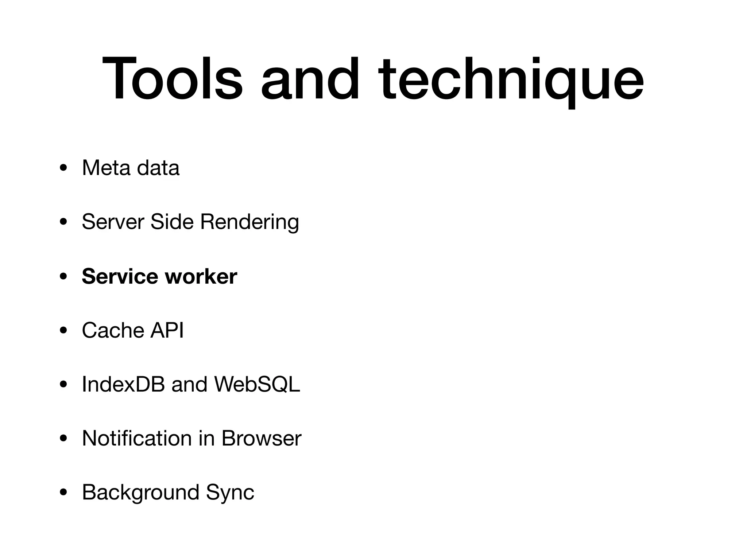Screen dimensions: 747x560
Task: Click the 'Notification in Browser' line
Action: [191, 438]
